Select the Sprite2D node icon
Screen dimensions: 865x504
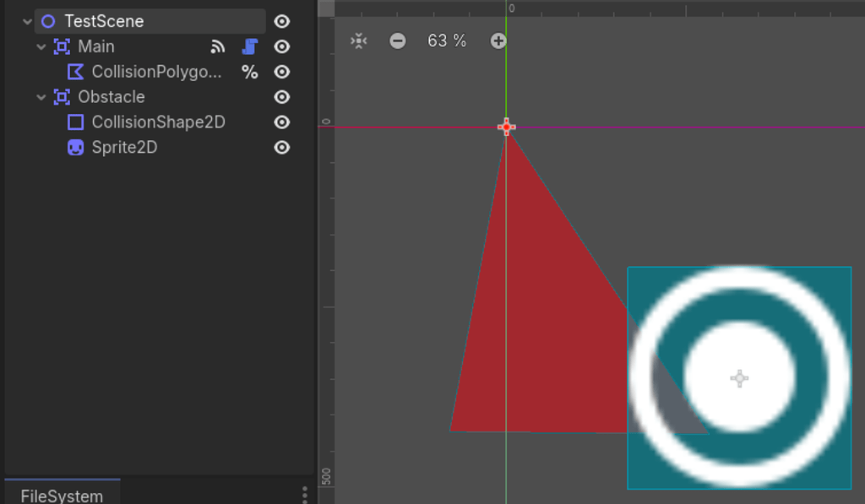[74, 148]
